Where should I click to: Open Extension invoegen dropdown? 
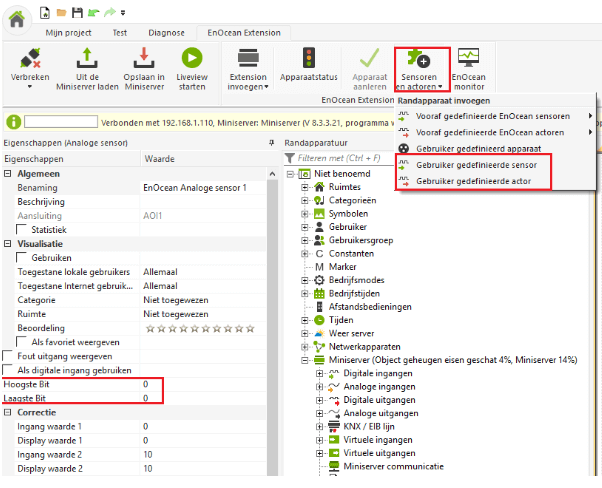(248, 82)
